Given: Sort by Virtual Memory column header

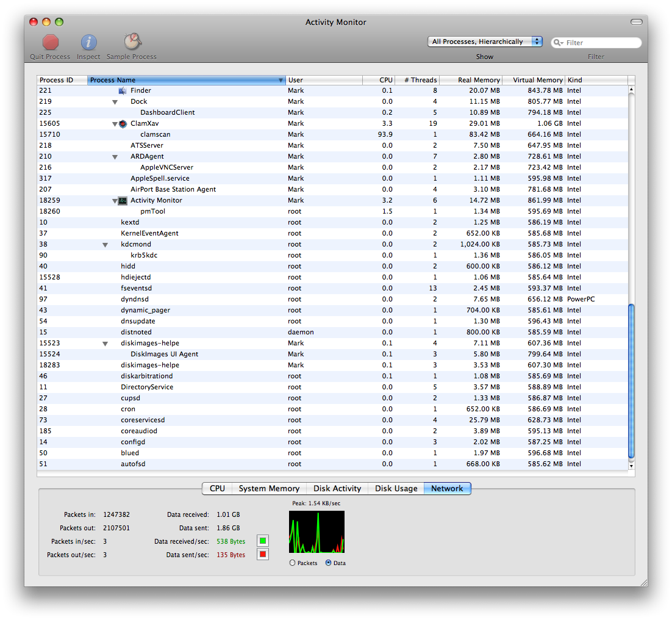Looking at the screenshot, I should (534, 80).
